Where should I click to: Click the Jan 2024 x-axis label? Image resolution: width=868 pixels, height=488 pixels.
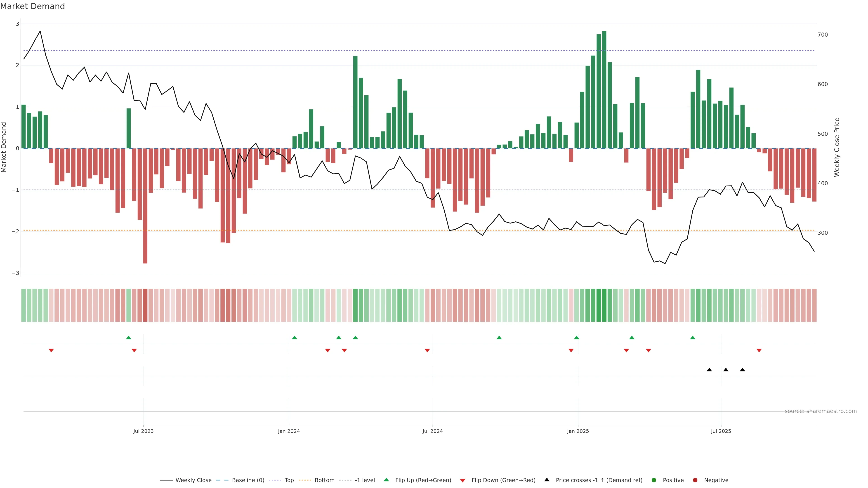(x=289, y=431)
